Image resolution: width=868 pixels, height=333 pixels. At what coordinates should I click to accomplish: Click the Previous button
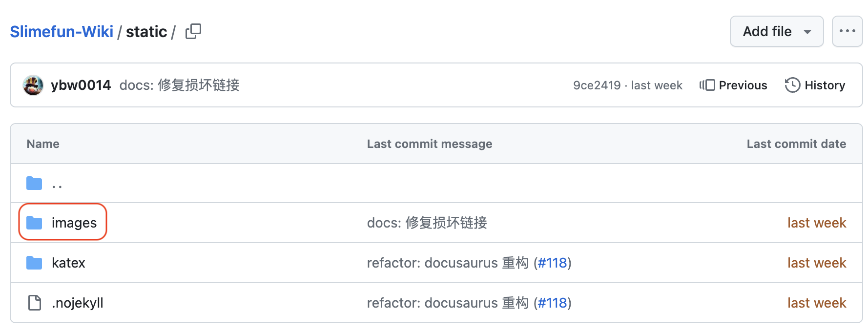[x=733, y=85]
